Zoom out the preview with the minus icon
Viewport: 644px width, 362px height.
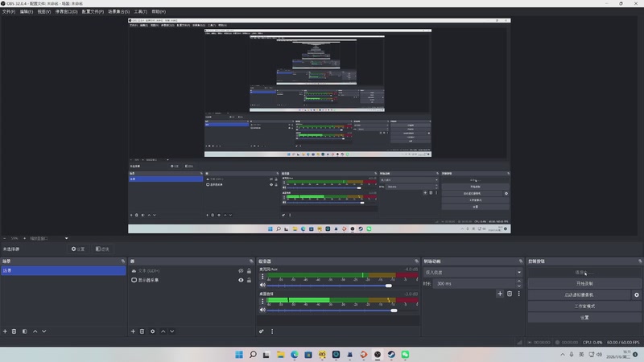[x=5, y=238]
